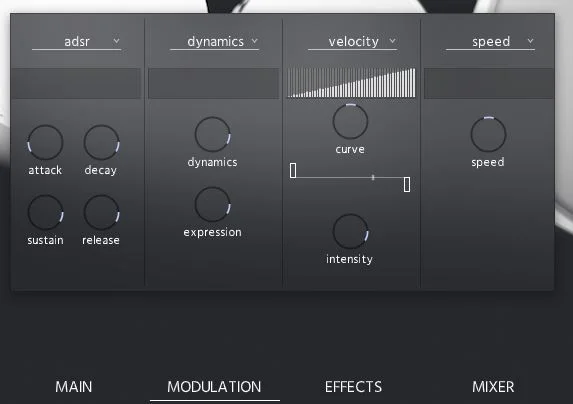This screenshot has height=404, width=573.
Task: Open the speed dropdown menu
Action: (x=490, y=42)
